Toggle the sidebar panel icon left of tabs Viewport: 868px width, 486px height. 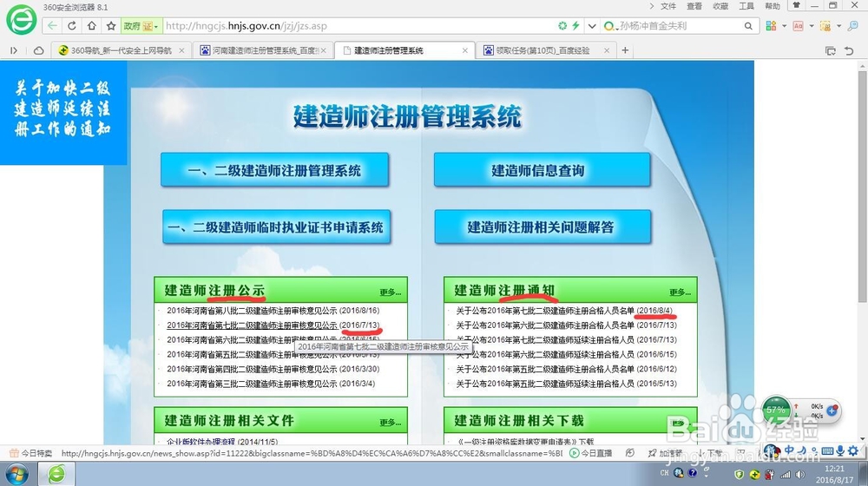click(14, 50)
